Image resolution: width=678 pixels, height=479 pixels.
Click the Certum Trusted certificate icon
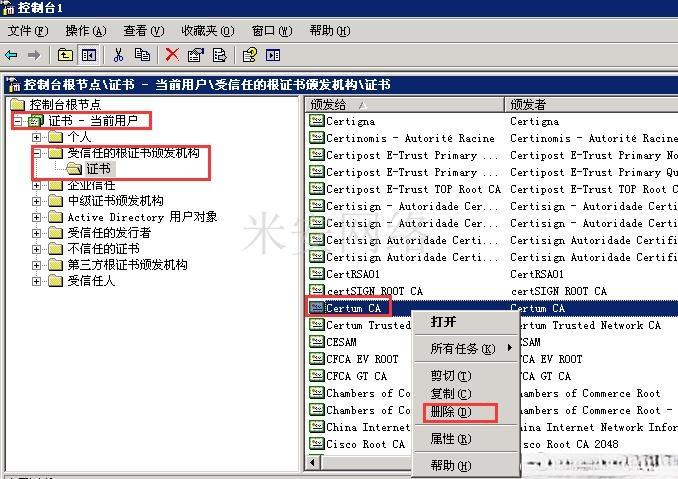point(317,324)
